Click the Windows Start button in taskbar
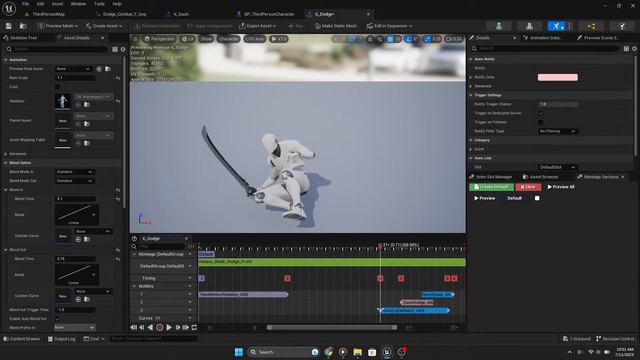Screen dimensions: 640x360 pos(239,352)
